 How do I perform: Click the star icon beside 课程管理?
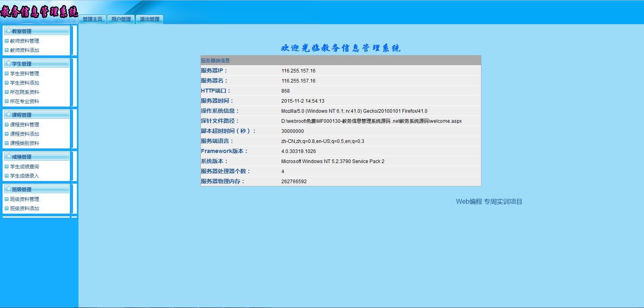8,114
